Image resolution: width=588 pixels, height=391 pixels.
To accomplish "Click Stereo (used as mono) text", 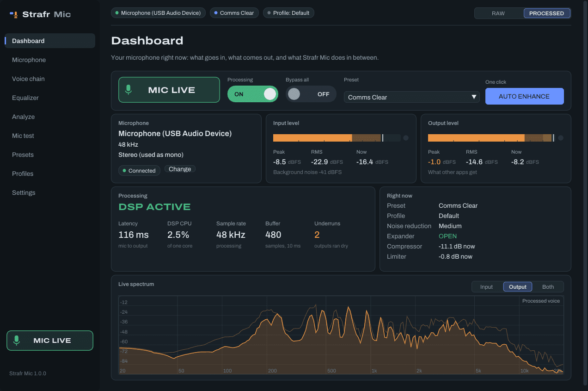I will pos(151,155).
